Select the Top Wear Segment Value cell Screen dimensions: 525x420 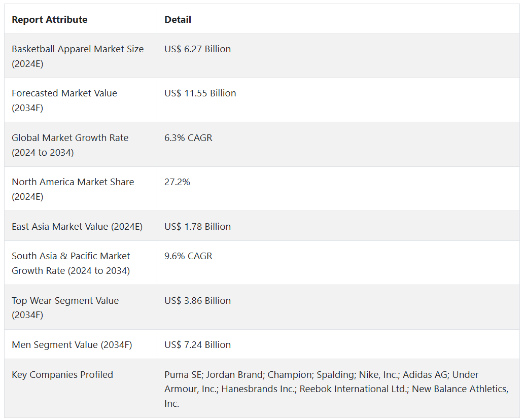pos(65,307)
